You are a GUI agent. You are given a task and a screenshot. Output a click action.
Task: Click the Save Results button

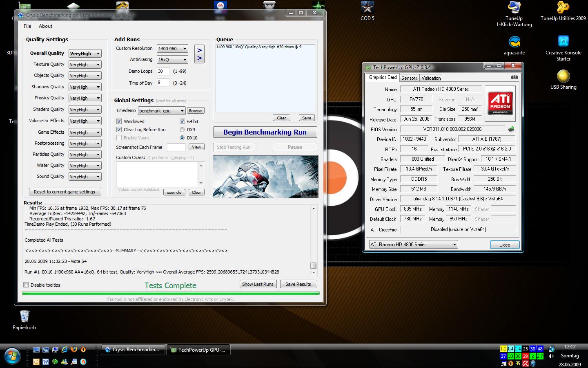coord(298,284)
